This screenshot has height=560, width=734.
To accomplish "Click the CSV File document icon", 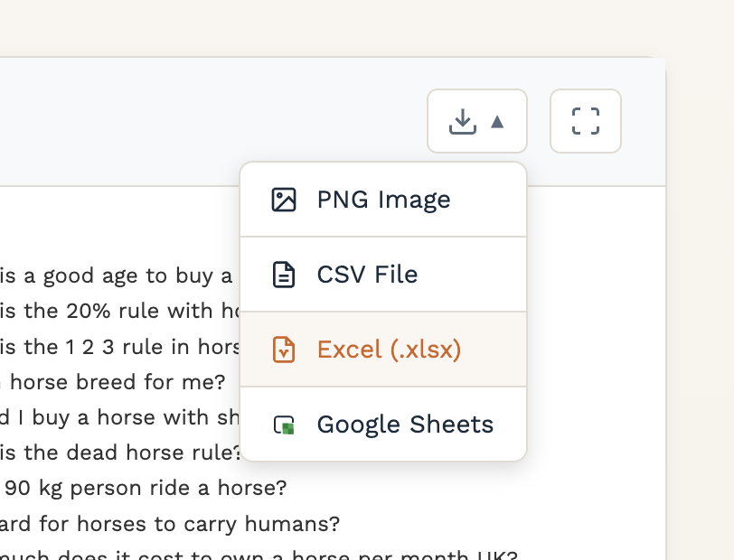I will [284, 275].
